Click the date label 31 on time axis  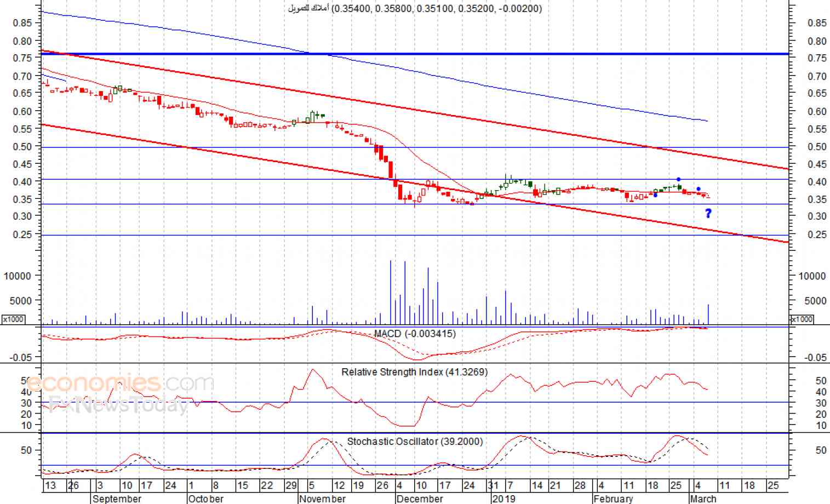click(493, 485)
